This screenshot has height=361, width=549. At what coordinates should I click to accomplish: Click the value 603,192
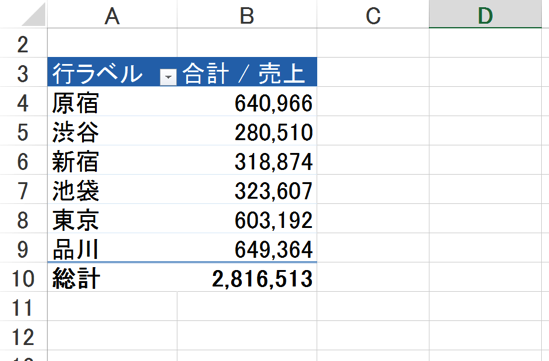point(273,221)
